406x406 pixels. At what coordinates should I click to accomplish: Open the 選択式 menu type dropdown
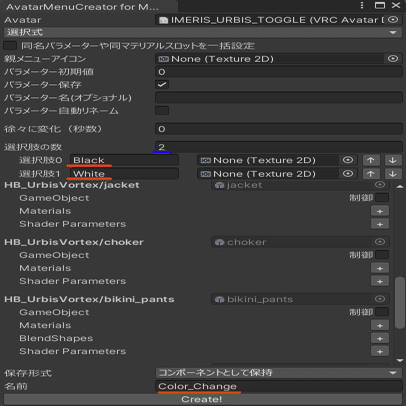(x=203, y=32)
